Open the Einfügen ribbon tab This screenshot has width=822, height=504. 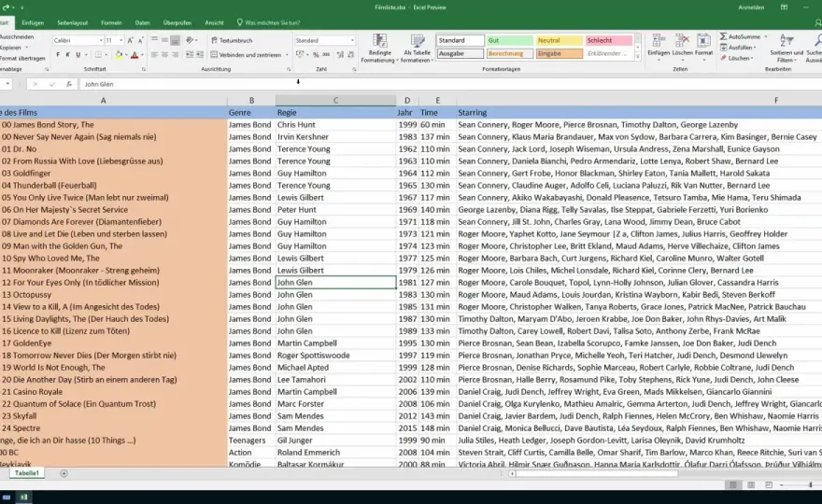tap(33, 22)
